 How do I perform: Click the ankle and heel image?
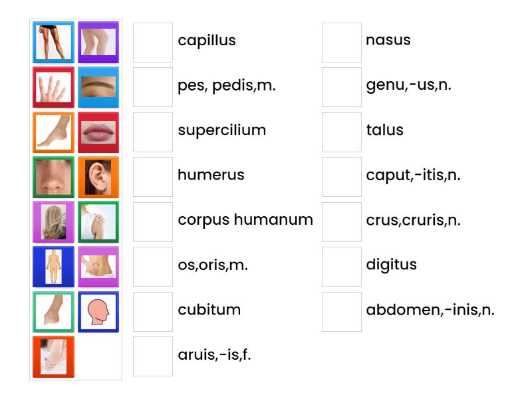(x=53, y=311)
